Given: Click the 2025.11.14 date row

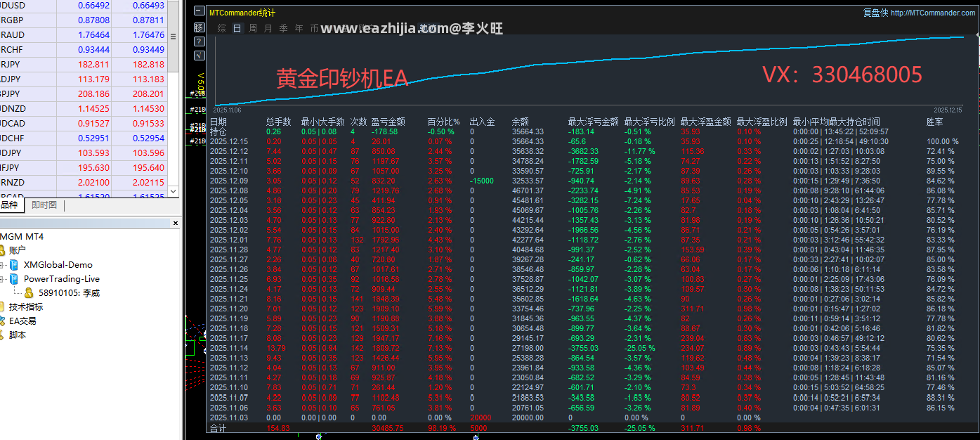Looking at the screenshot, I should (229, 348).
